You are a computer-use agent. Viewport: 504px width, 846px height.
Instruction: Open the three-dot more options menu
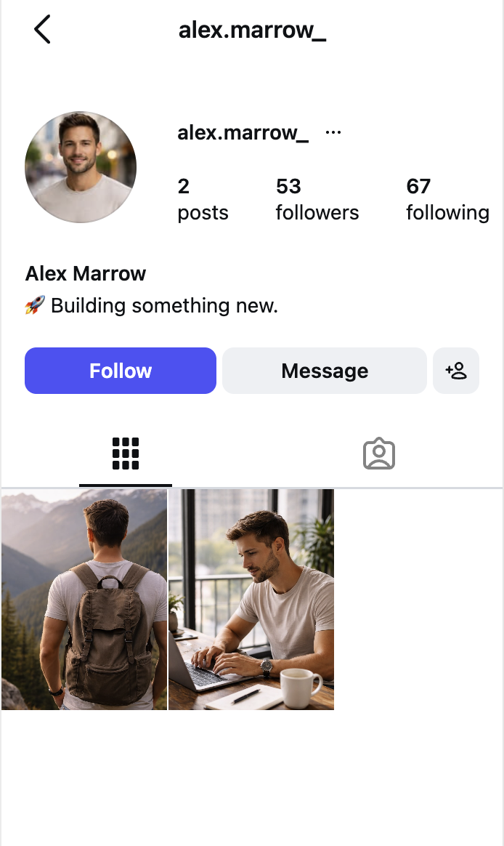333,132
